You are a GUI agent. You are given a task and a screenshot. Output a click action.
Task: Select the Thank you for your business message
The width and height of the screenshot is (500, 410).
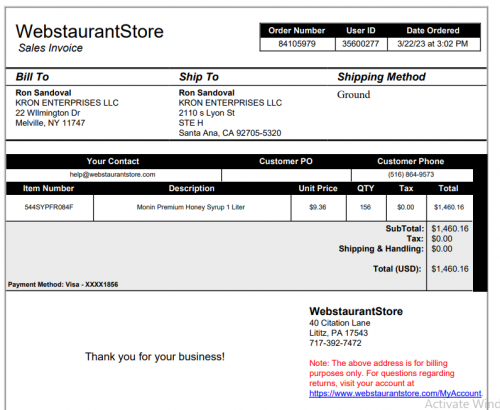point(155,357)
